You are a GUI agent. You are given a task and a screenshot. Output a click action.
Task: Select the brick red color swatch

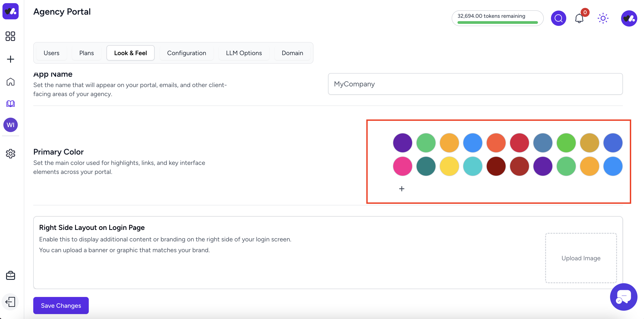click(520, 166)
